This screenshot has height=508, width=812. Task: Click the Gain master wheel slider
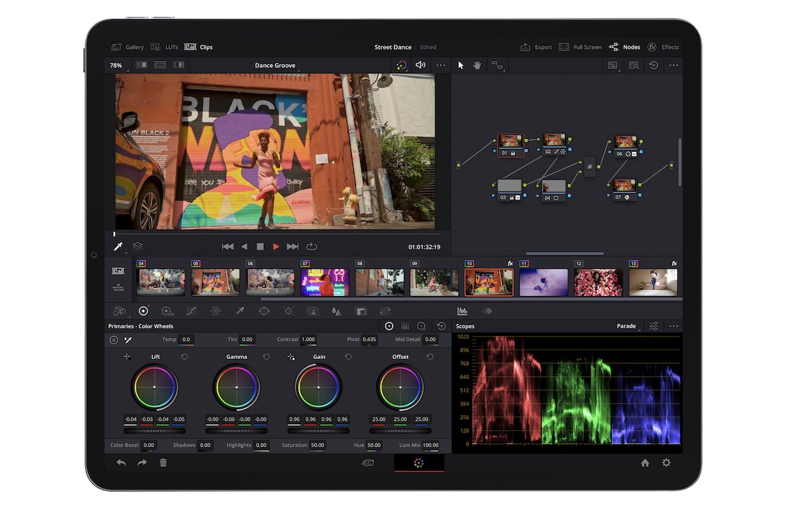(x=319, y=431)
